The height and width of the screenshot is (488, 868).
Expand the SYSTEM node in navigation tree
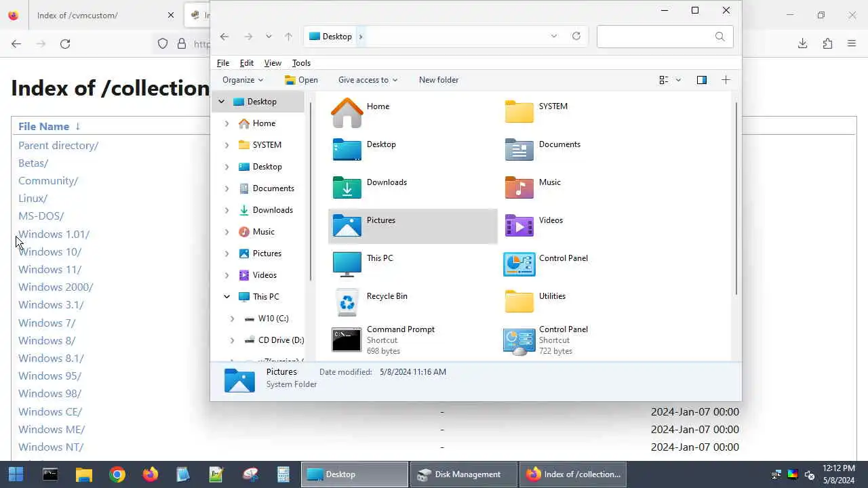pyautogui.click(x=226, y=145)
